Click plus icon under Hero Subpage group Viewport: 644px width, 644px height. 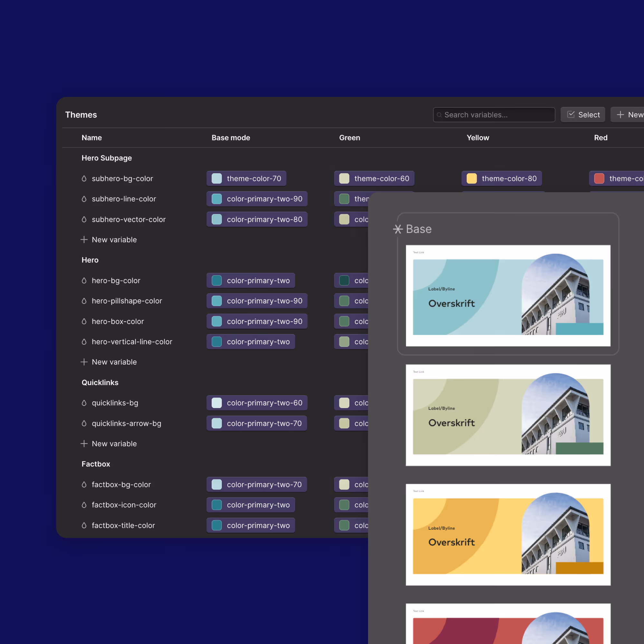(84, 240)
